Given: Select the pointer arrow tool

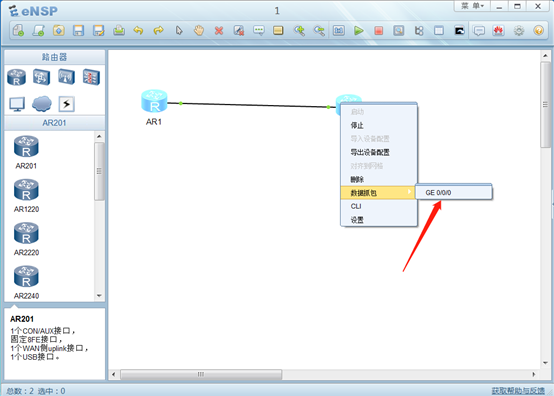Looking at the screenshot, I should (x=179, y=31).
